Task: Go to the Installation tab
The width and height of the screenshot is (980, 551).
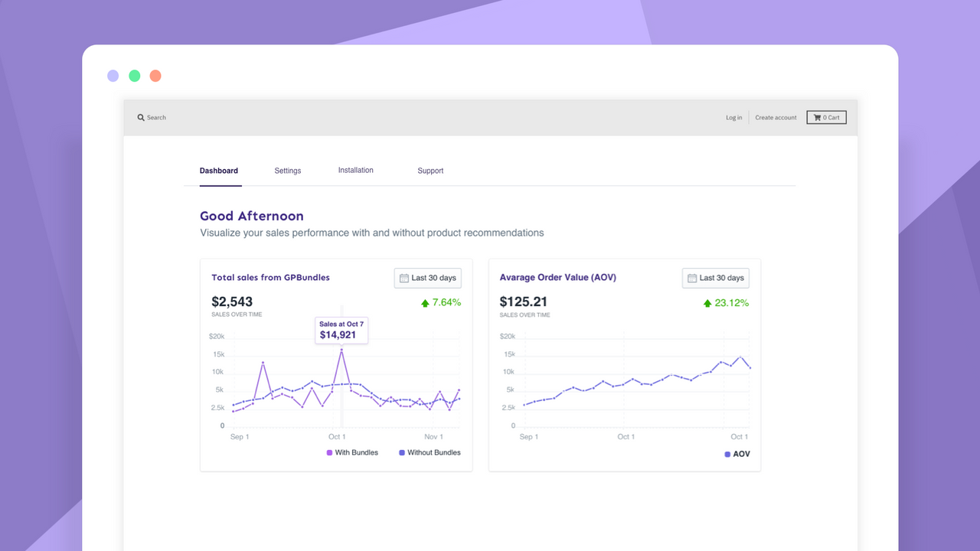Action: pos(356,170)
